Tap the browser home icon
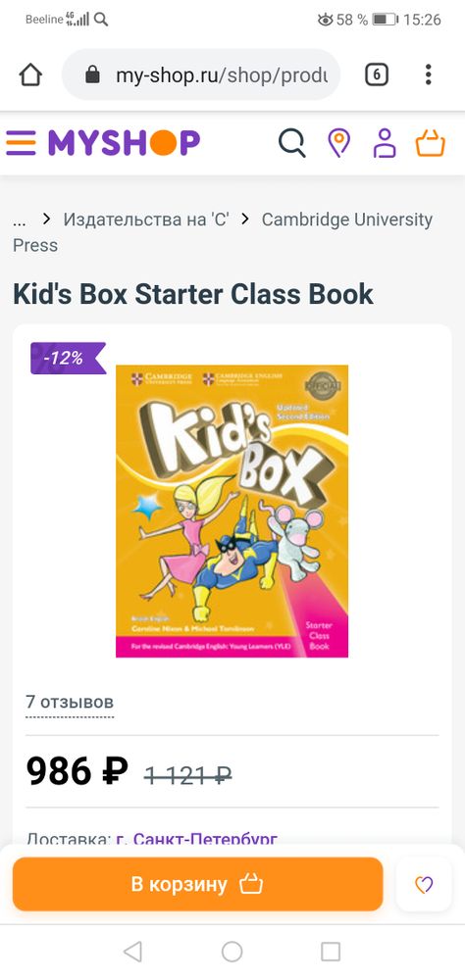465x980 pixels. tap(30, 75)
